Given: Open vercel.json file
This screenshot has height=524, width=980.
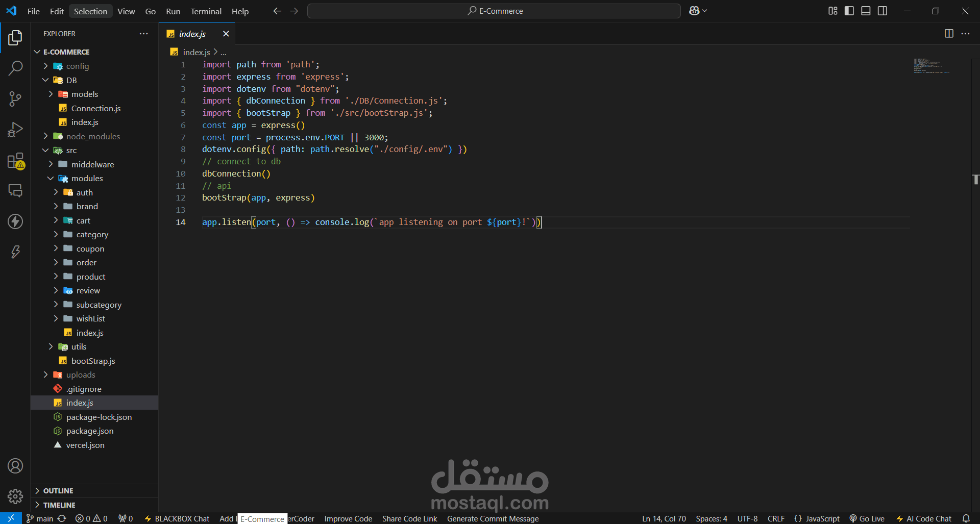Looking at the screenshot, I should click(94, 445).
